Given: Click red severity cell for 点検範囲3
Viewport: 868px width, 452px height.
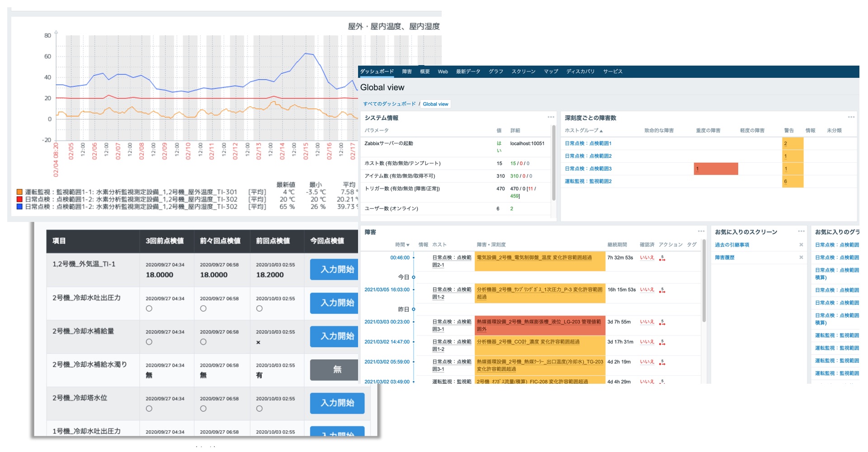Looking at the screenshot, I should (x=716, y=169).
